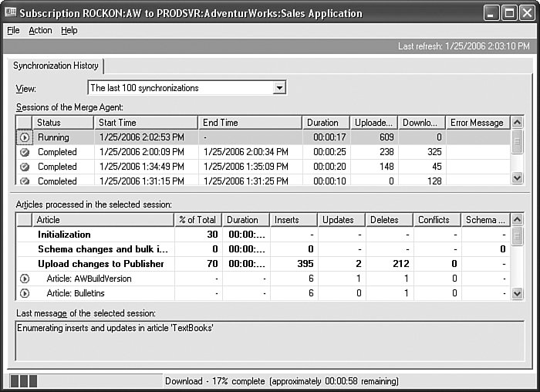
Task: Sort sessions by Start Time column header
Action: [146, 123]
